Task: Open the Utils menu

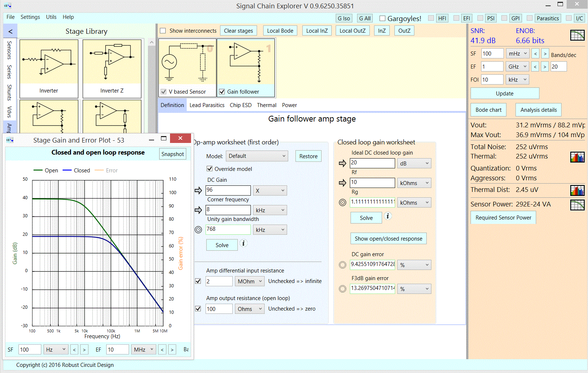Action: (51, 17)
